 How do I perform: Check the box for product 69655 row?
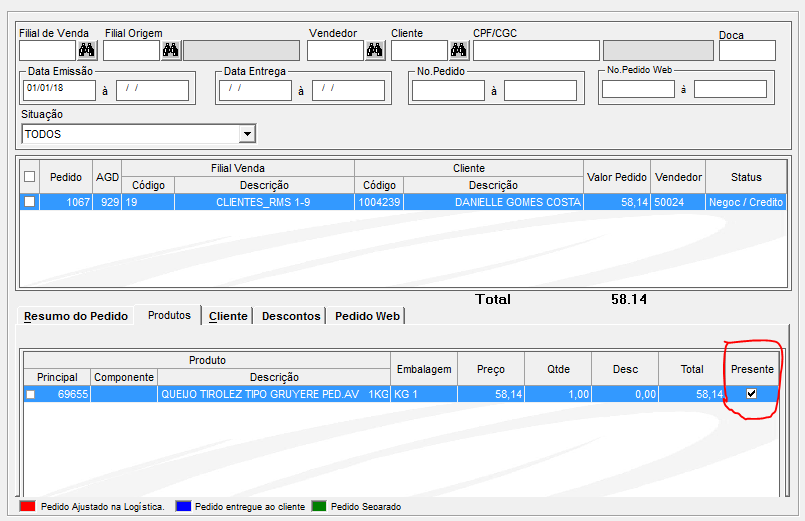pyautogui.click(x=31, y=394)
